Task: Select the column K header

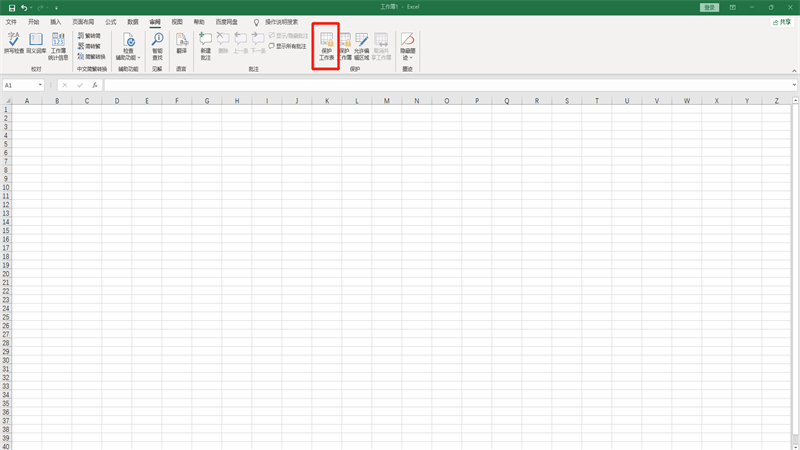Action: 326,101
